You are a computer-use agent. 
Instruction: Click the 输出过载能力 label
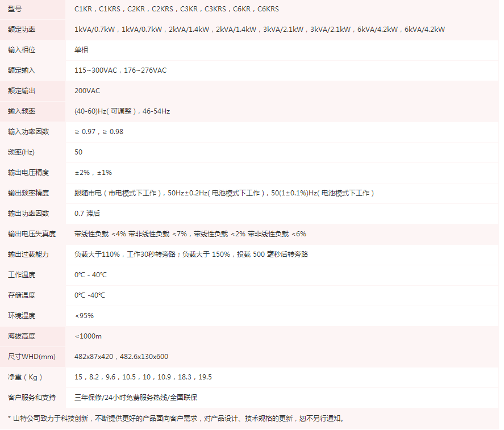pos(25,254)
